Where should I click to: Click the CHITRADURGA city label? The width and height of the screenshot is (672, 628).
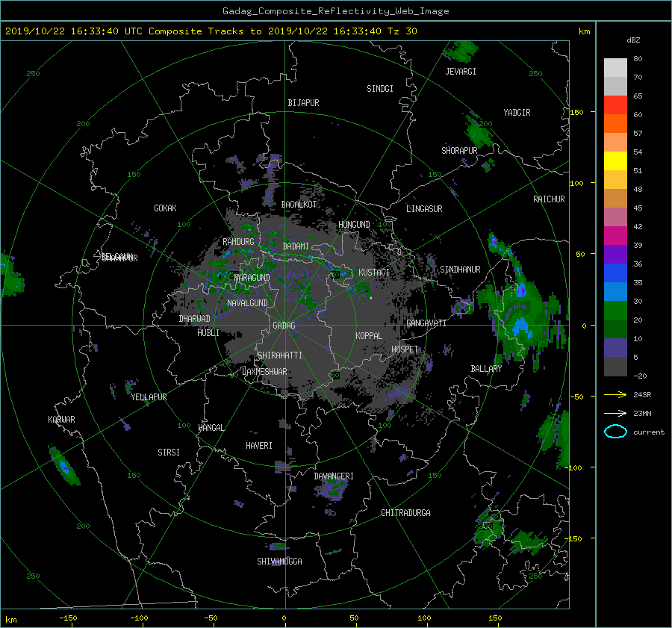405,513
